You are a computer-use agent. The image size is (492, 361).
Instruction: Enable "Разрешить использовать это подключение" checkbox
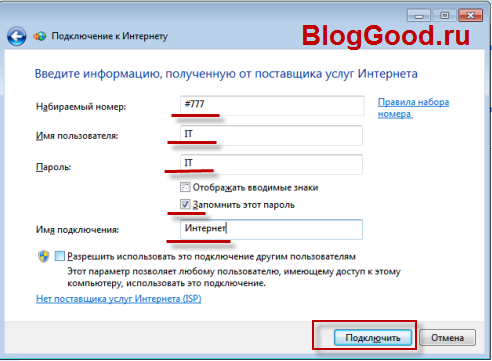point(60,256)
